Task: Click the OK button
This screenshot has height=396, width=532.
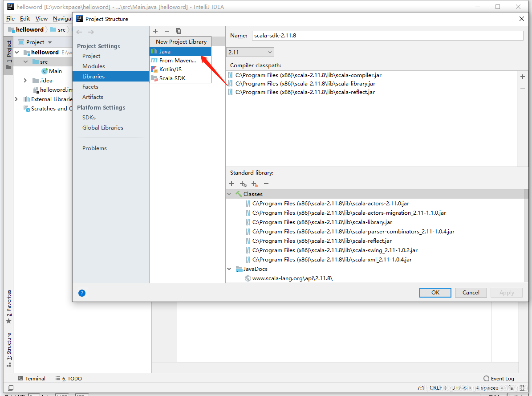Action: click(x=435, y=292)
